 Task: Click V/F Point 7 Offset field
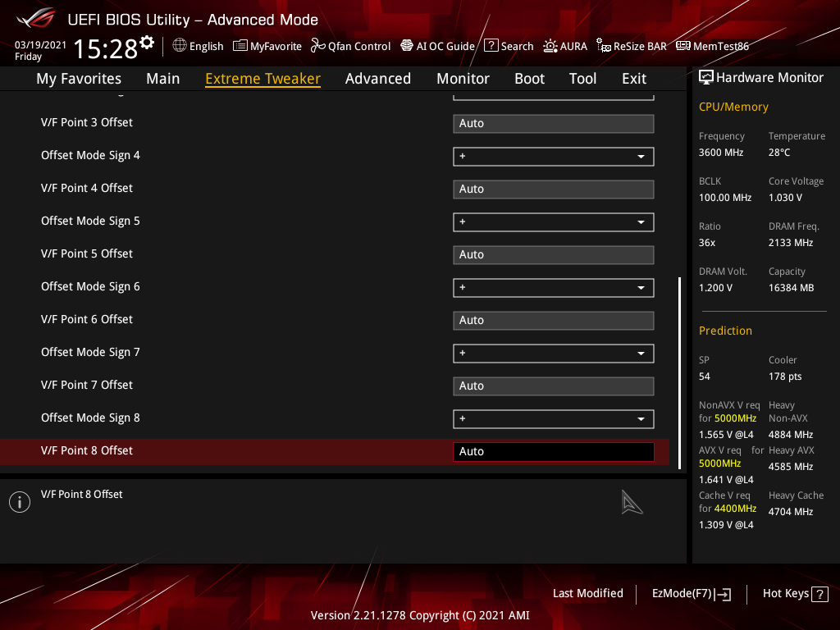(554, 386)
